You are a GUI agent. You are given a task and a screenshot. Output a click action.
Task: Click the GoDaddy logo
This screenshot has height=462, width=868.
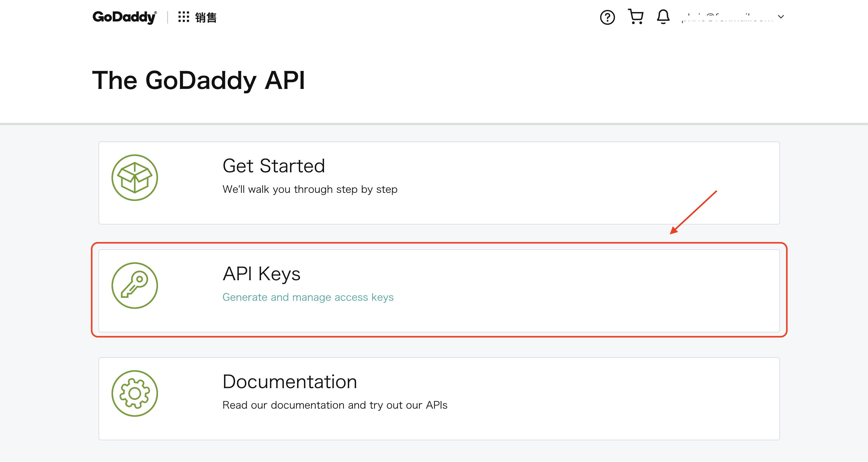tap(124, 17)
